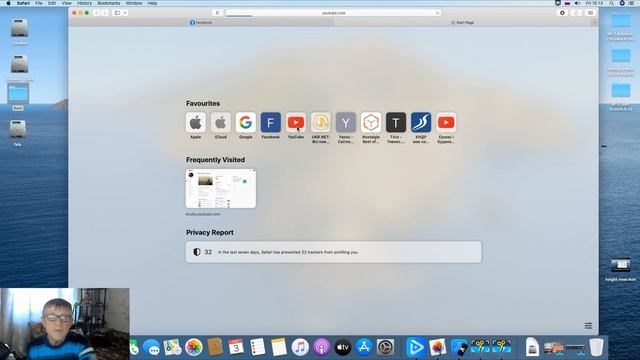Open the History menu
This screenshot has height=360, width=640.
[84, 3]
